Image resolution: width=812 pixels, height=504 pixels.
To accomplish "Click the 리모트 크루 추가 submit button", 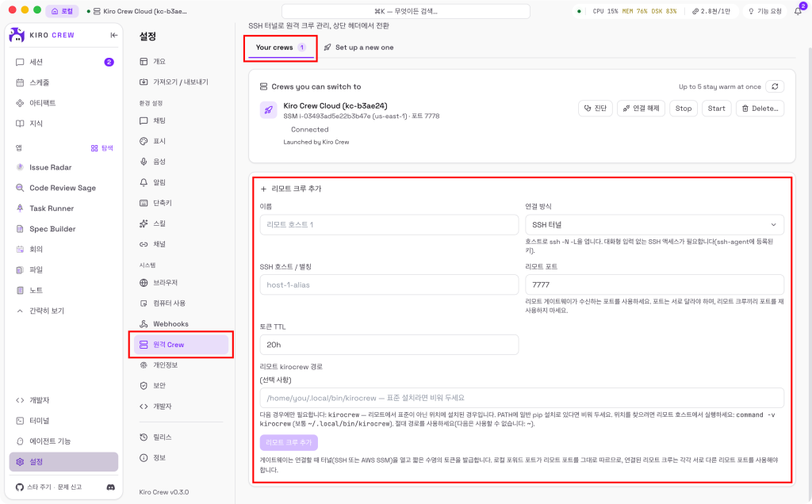I will click(x=289, y=442).
